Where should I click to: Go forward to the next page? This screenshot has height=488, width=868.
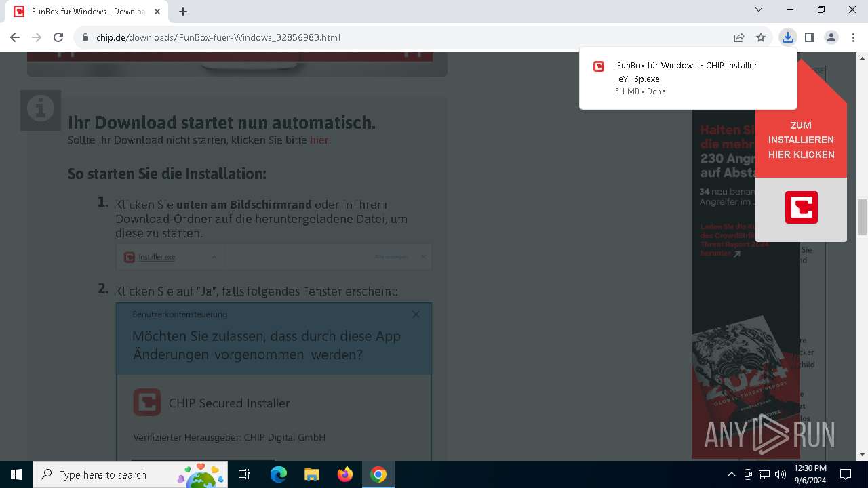[37, 37]
